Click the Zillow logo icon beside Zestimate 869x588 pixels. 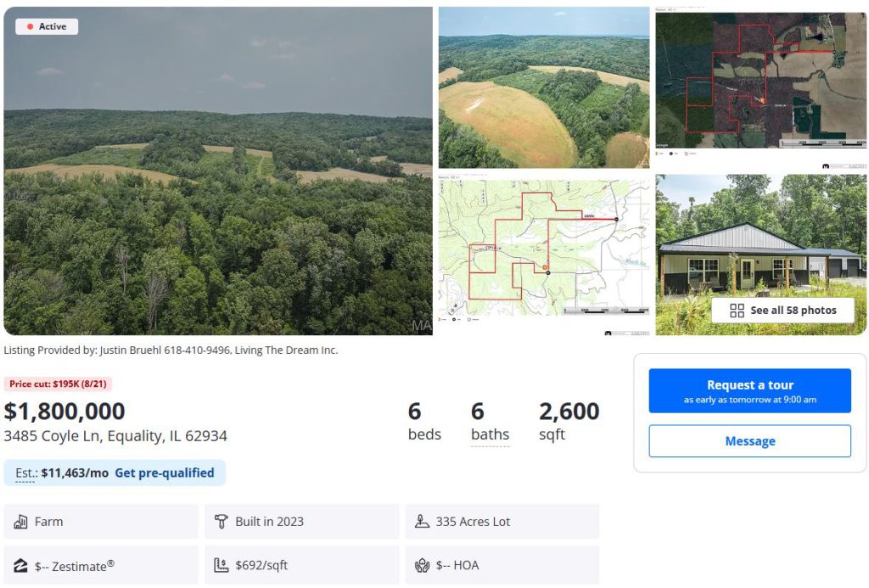point(21,565)
